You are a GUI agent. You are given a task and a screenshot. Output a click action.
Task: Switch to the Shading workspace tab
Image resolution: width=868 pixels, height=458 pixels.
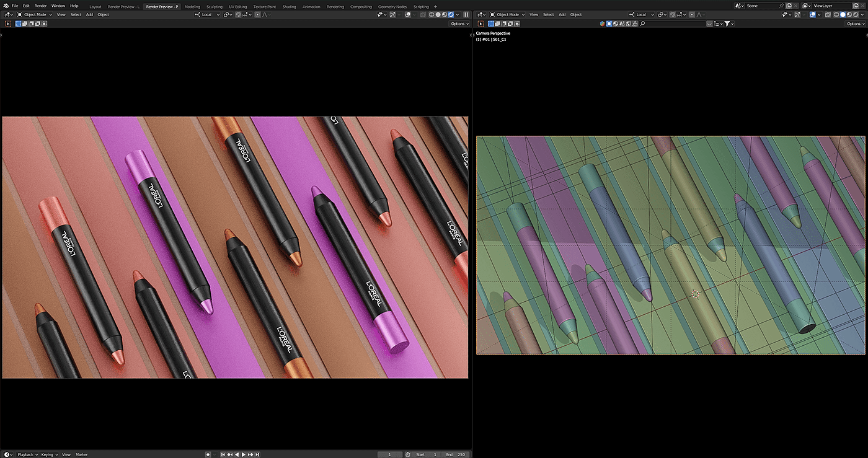(x=289, y=6)
